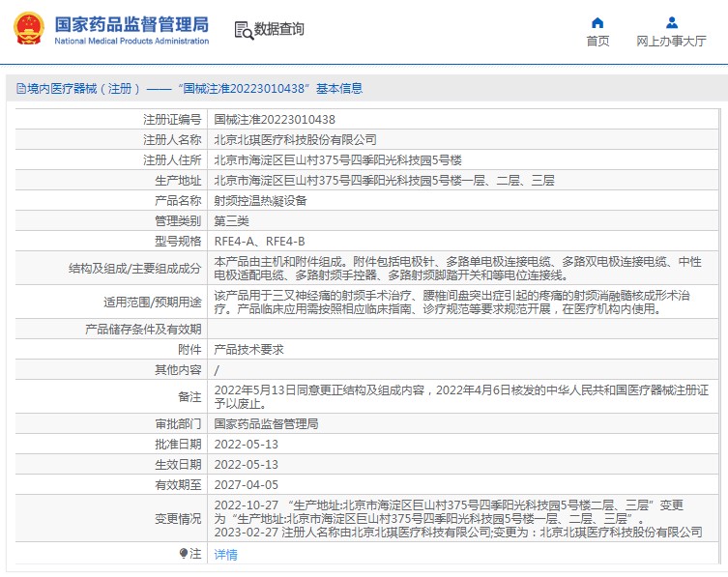Open 数据查询 text label in header
Image resolution: width=728 pixels, height=577 pixels.
(x=279, y=30)
